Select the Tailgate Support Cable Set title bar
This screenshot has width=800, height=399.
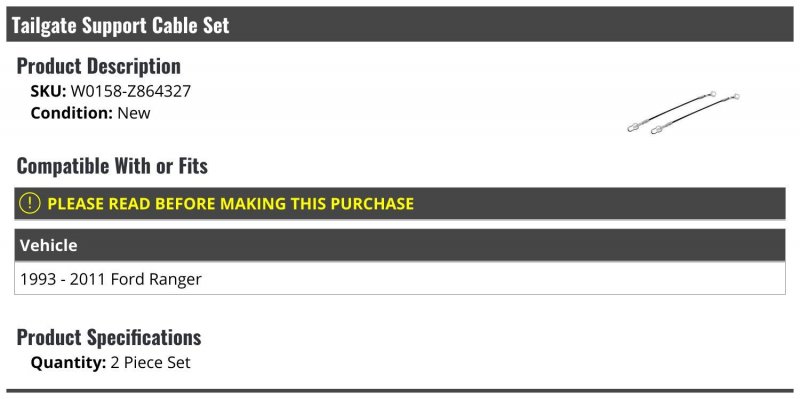[400, 24]
